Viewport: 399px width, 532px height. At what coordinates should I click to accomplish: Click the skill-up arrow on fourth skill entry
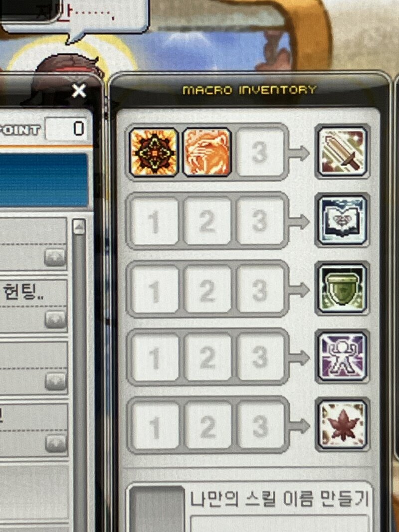56,443
